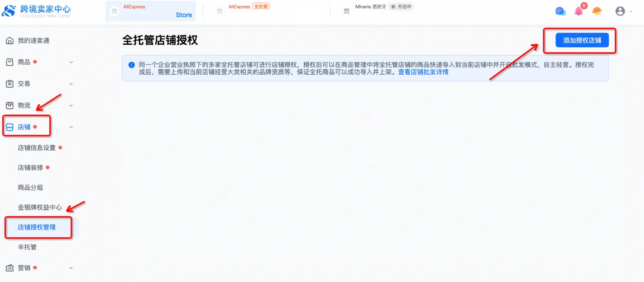Click the 物流 package icon

(x=9, y=106)
